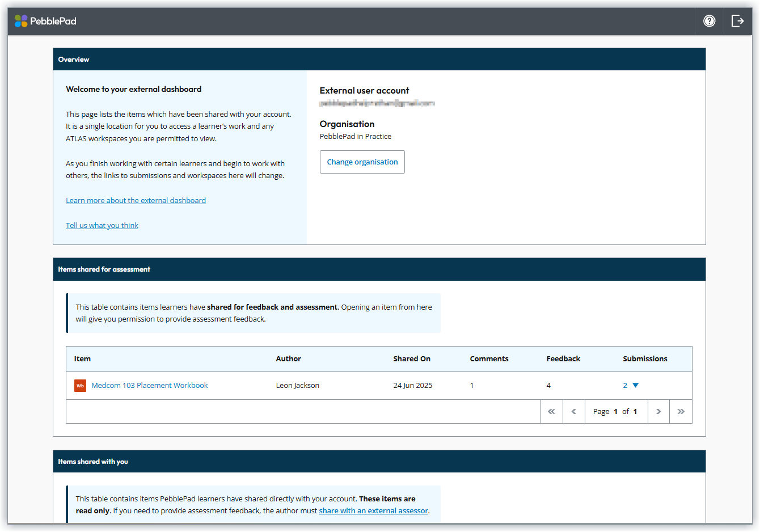The width and height of the screenshot is (760, 532).
Task: Click the External user account heading
Action: point(364,91)
